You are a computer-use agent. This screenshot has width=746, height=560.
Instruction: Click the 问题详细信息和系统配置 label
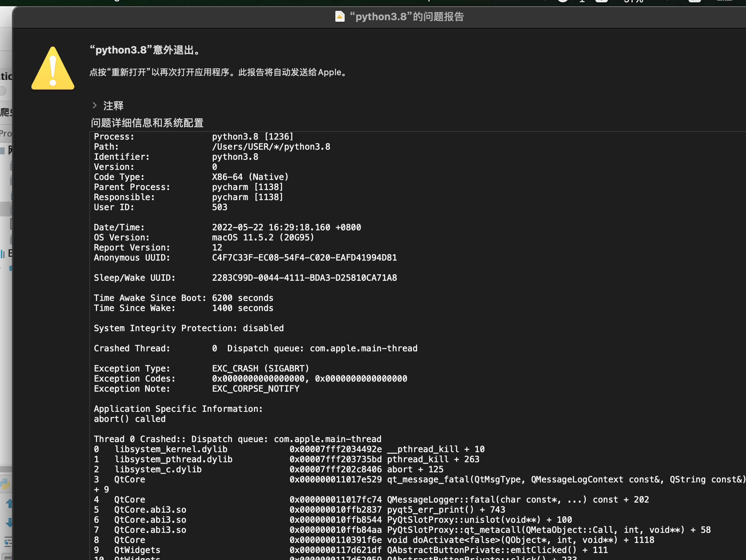tap(147, 123)
